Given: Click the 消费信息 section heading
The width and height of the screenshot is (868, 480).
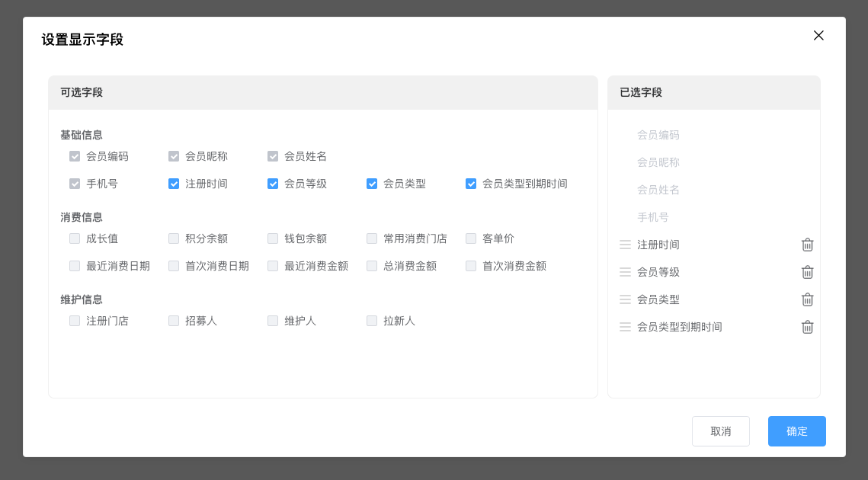Looking at the screenshot, I should (x=82, y=217).
